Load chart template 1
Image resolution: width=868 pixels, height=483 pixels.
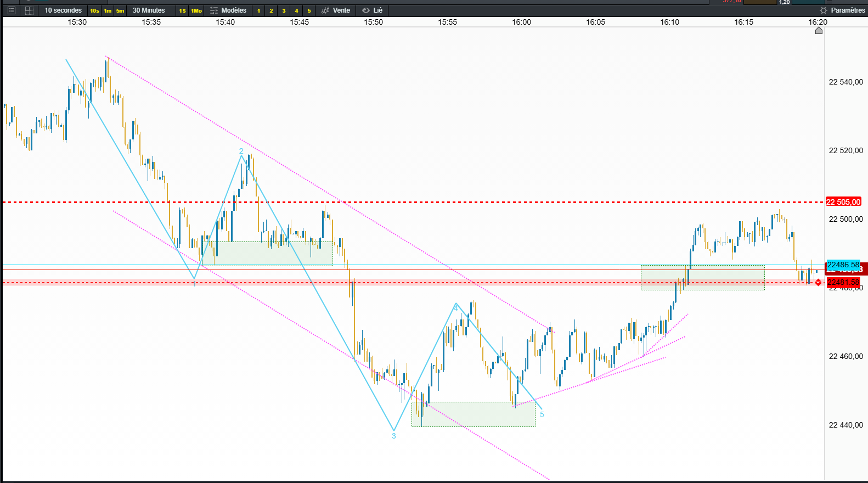click(x=259, y=10)
